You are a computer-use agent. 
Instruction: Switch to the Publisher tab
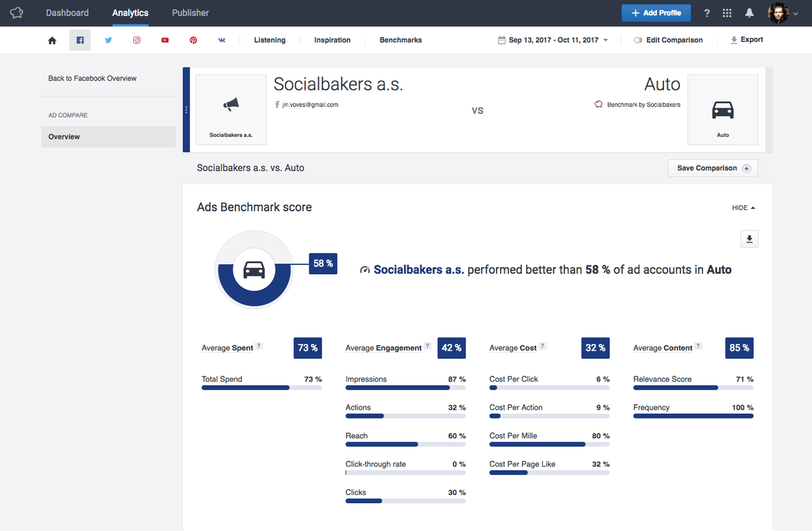(190, 13)
